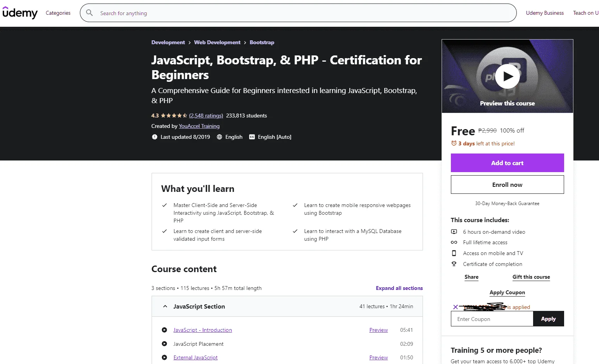Click the 05:41 lecture duration
599x364 pixels.
coord(407,330)
